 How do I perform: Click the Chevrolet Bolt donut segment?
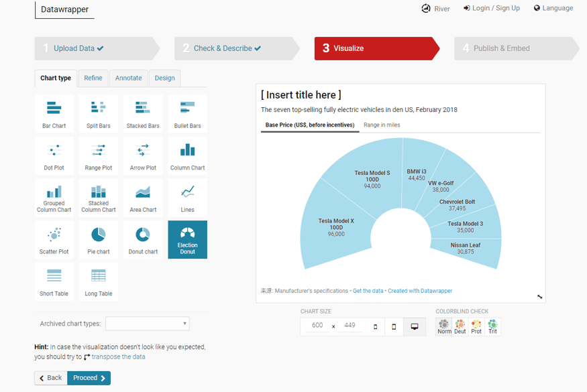point(457,204)
